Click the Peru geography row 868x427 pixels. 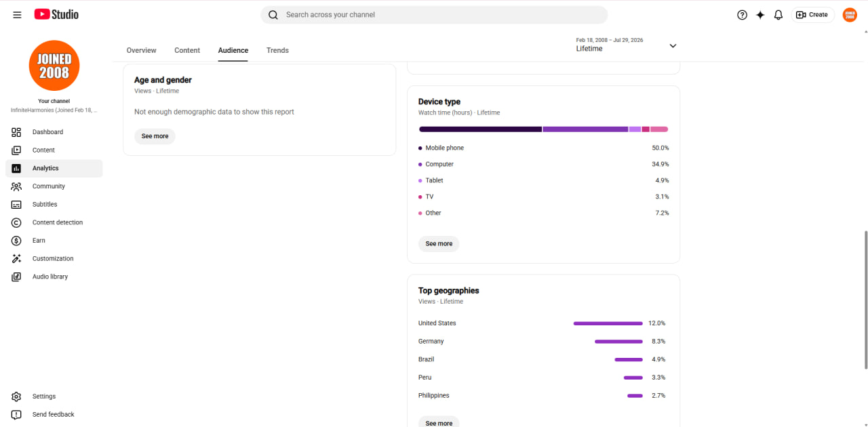(x=543, y=378)
